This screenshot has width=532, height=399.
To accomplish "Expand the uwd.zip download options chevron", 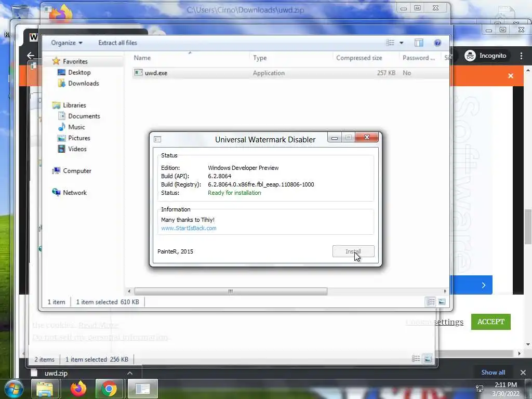I will pyautogui.click(x=129, y=373).
